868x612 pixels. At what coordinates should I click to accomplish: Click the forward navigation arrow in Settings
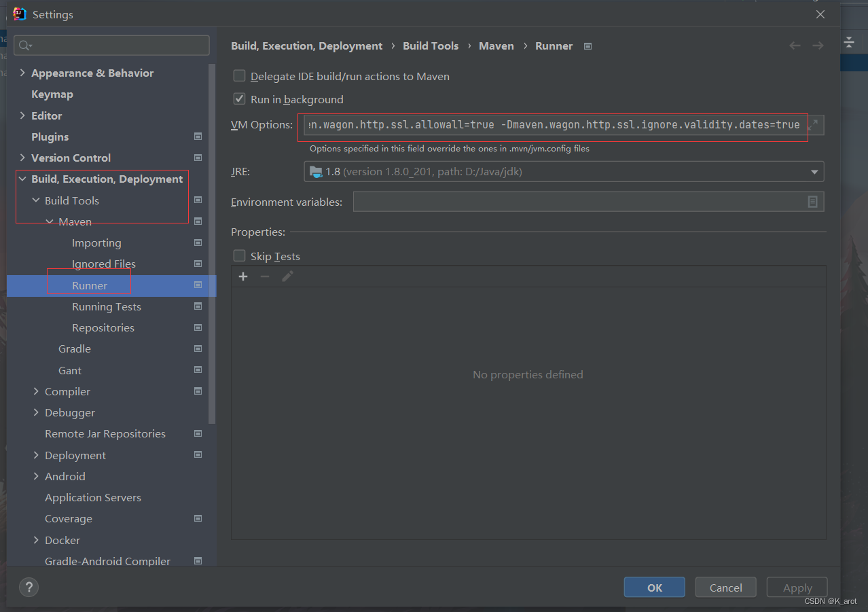[818, 46]
